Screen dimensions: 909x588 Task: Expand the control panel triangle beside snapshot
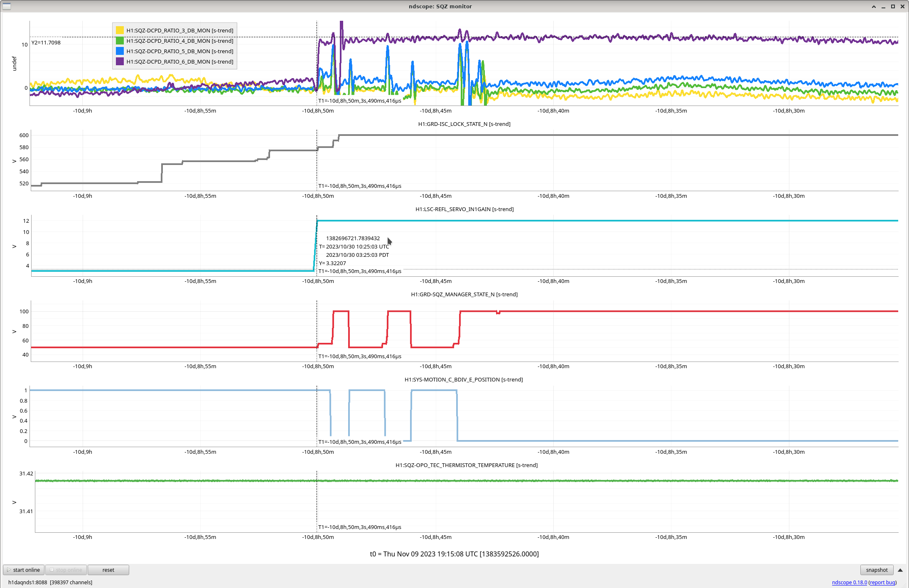tap(900, 570)
